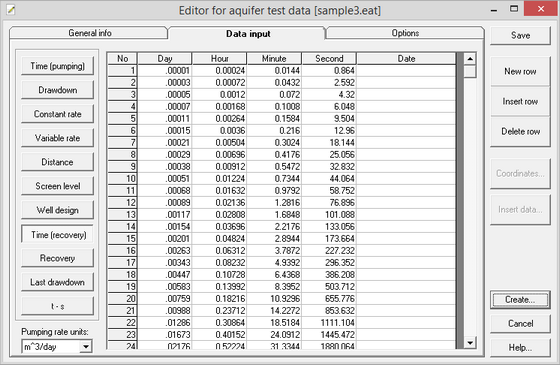Viewport: 560px width, 365px height.
Task: Select Hour cell 0.23712
Action: click(x=219, y=311)
